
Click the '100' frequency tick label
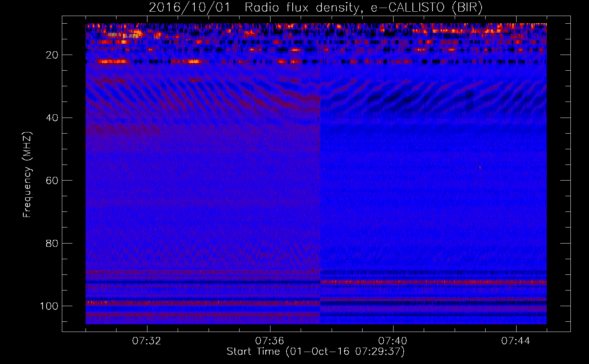[49, 306]
